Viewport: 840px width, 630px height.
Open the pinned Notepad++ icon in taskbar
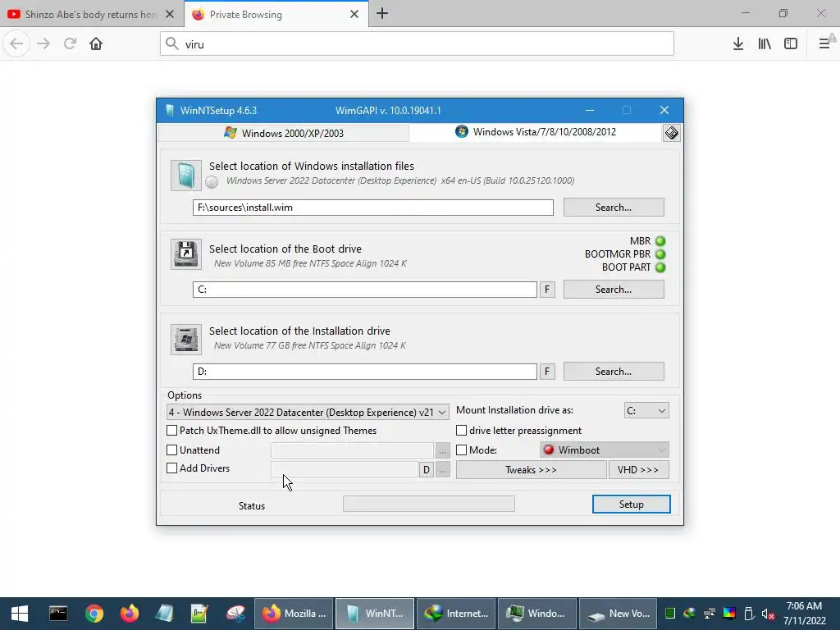(199, 614)
